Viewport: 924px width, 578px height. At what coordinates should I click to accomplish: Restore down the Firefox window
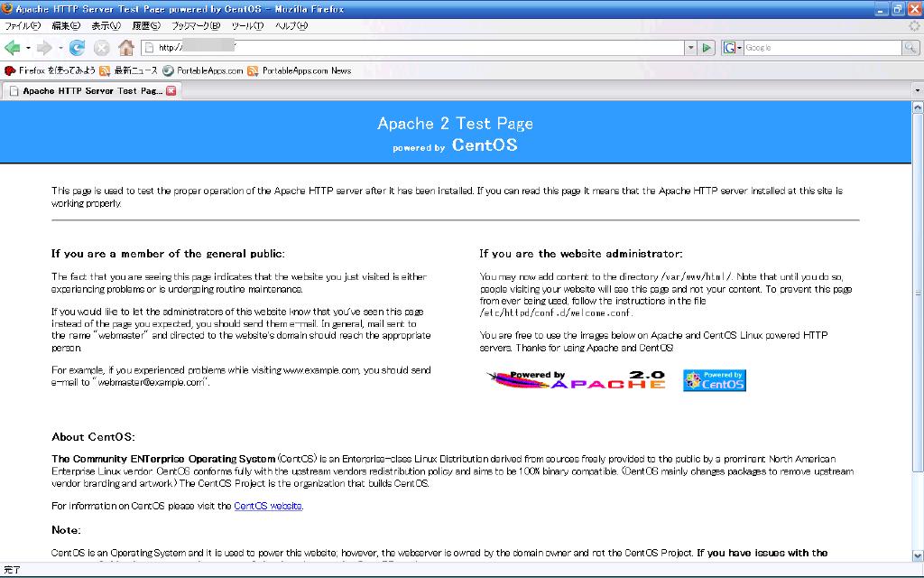(x=898, y=9)
